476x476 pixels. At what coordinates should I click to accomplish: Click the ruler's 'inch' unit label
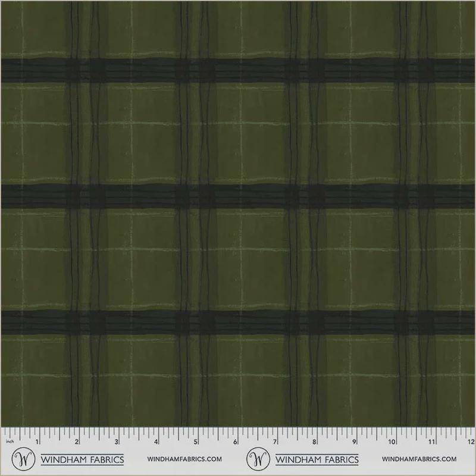point(10,441)
